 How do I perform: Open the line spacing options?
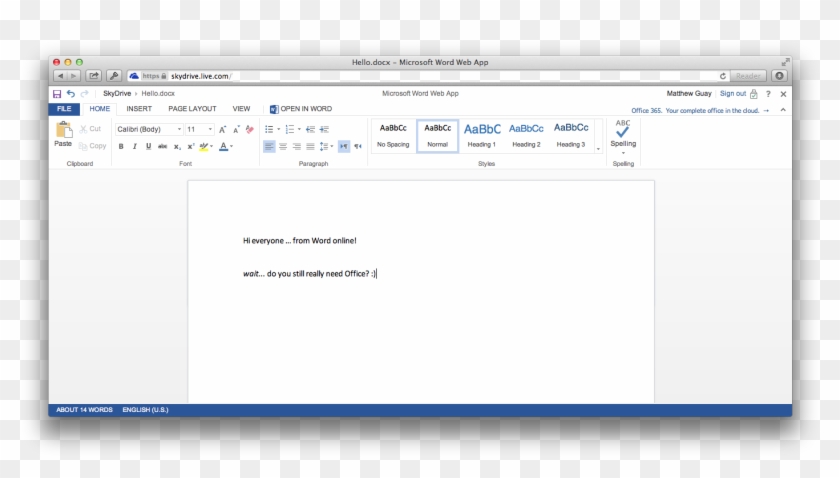326,146
